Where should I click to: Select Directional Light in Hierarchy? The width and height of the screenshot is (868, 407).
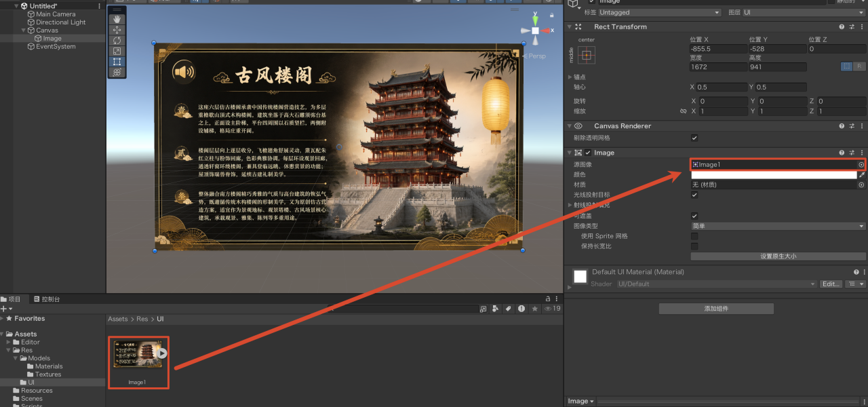(61, 22)
